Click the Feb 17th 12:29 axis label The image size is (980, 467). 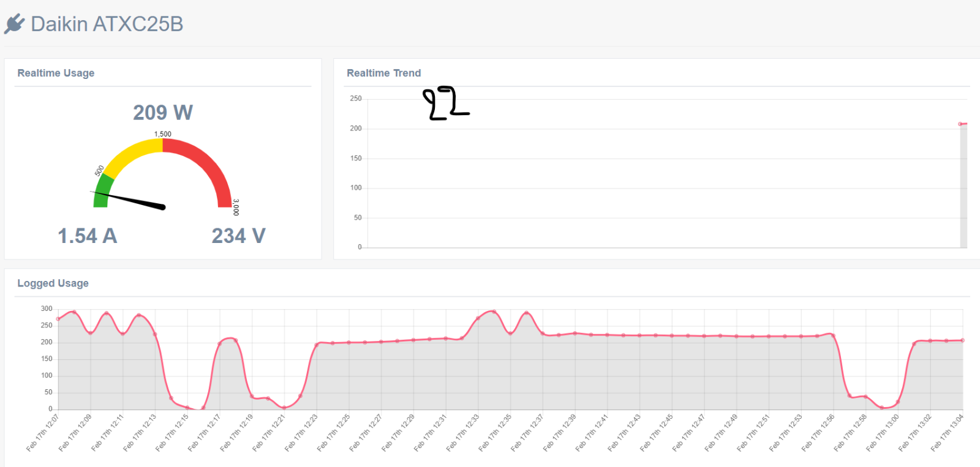tap(398, 433)
